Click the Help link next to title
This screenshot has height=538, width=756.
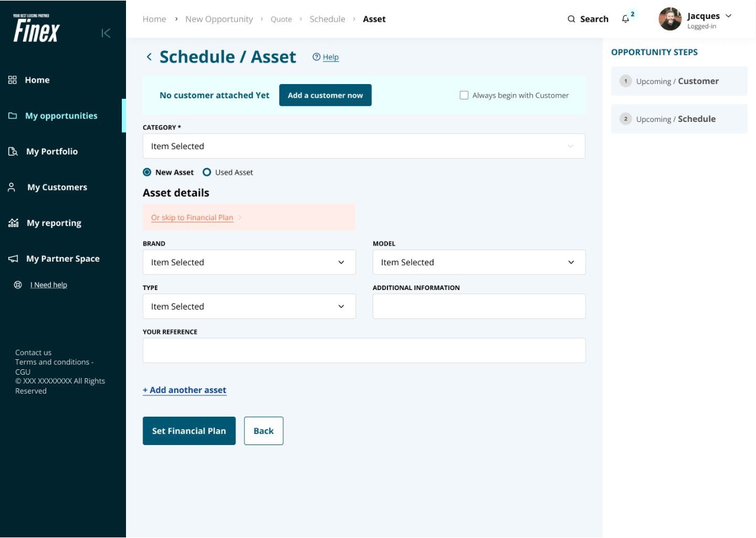(331, 57)
